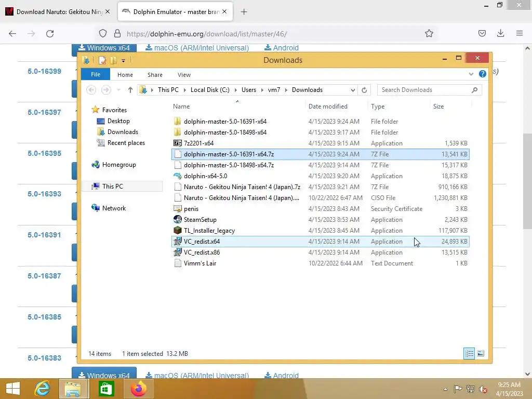
Task: Open Windows Store from the taskbar
Action: [x=106, y=389]
